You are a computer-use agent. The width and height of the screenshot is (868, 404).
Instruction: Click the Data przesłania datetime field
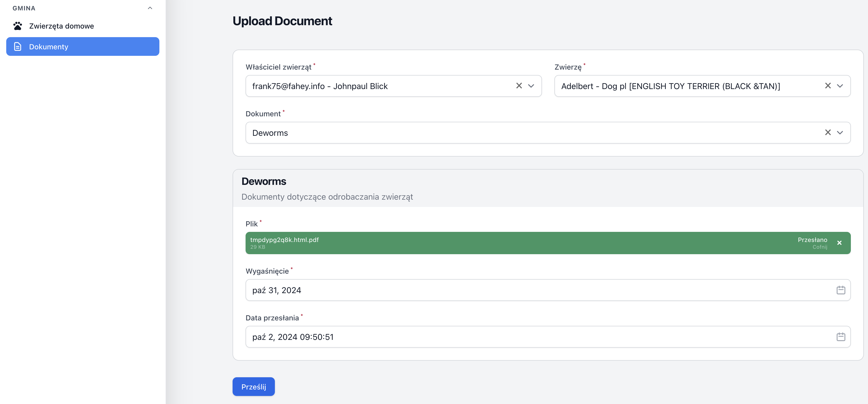click(548, 337)
